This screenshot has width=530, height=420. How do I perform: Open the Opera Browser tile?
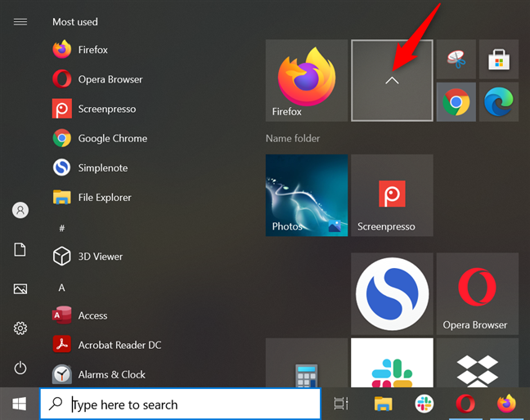(x=478, y=293)
